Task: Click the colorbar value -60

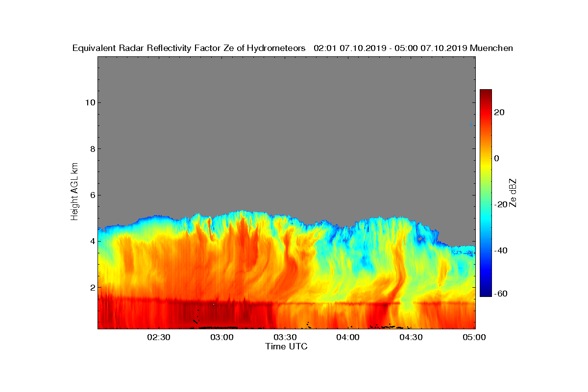Action: pyautogui.click(x=501, y=294)
